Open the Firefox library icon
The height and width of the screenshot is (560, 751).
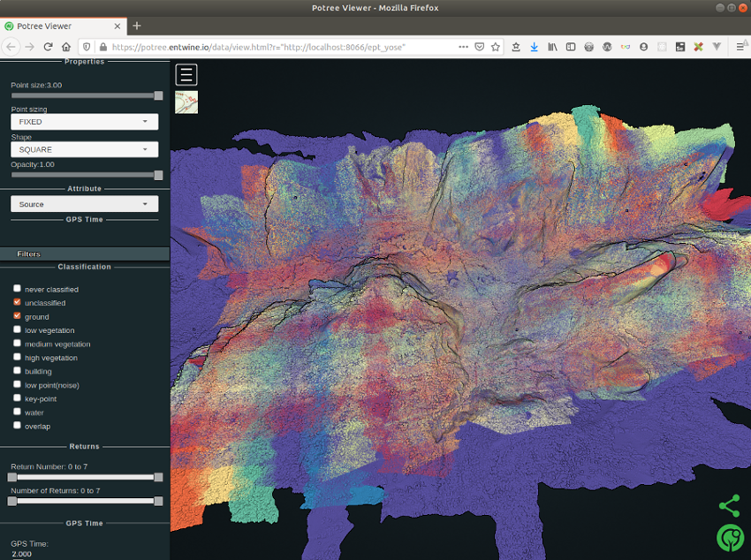(552, 47)
